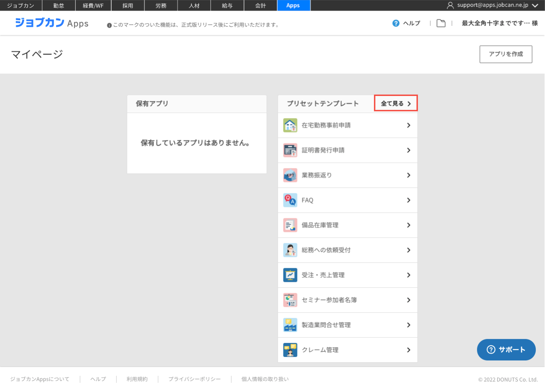Click the 備品在庫管理 template icon
Viewport: 545px width, 392px height.
point(290,225)
